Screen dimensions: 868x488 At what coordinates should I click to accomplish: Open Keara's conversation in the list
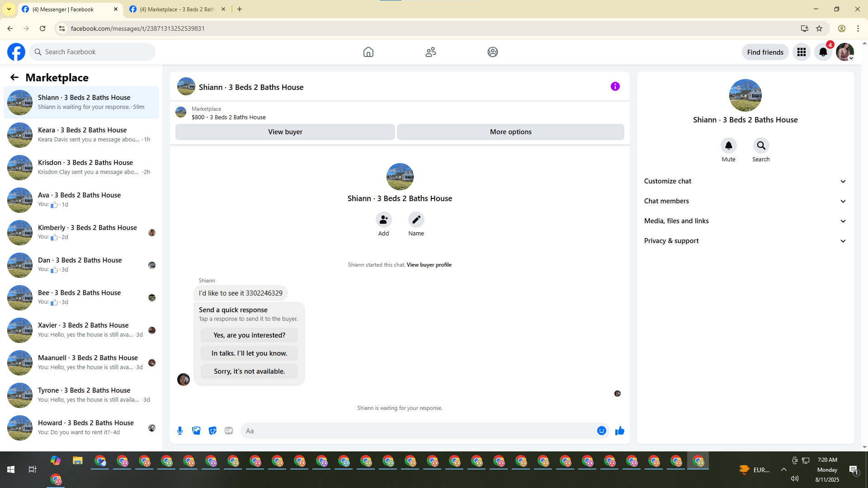coord(81,135)
